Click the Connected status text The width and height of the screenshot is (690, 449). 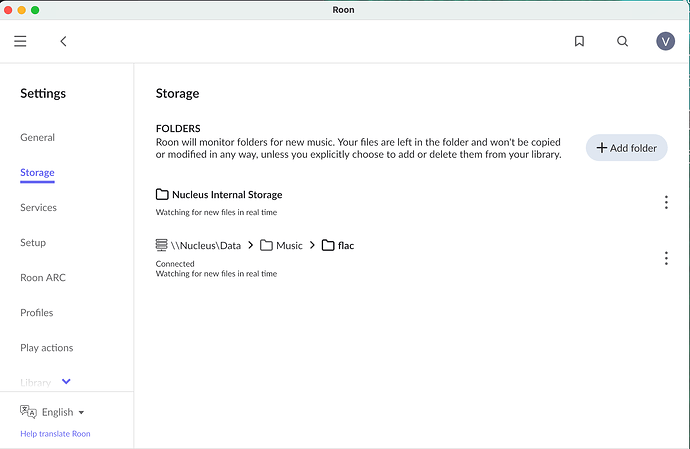[175, 264]
